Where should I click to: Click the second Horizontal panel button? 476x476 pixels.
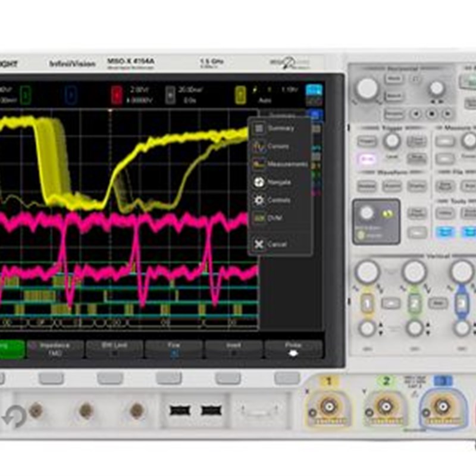pyautogui.click(x=394, y=96)
